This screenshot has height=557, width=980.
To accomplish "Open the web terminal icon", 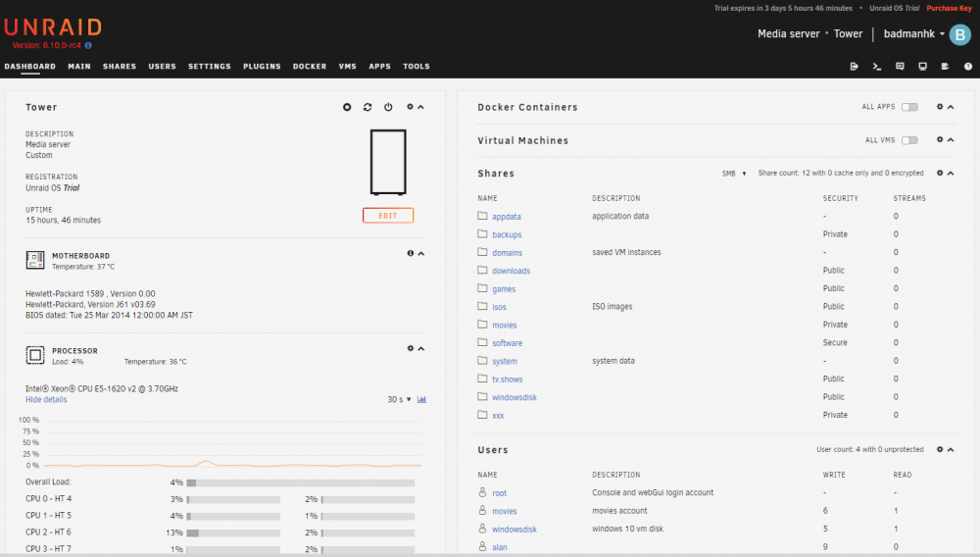I will coord(877,67).
